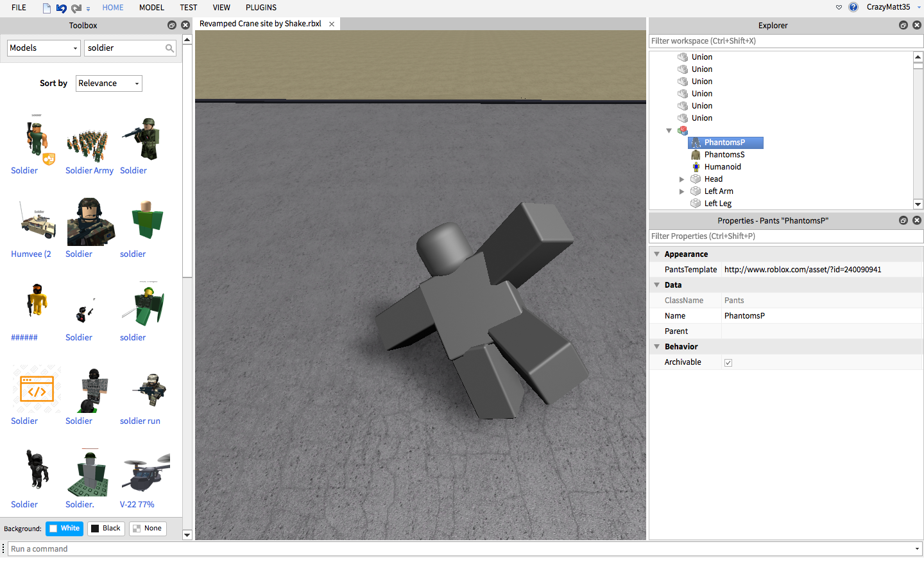
Task: Undock the Explorer panel
Action: click(903, 25)
